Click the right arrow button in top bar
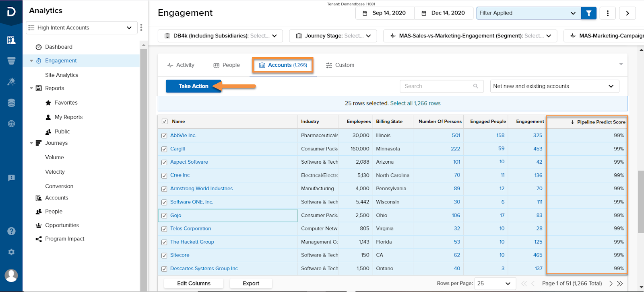 (627, 13)
